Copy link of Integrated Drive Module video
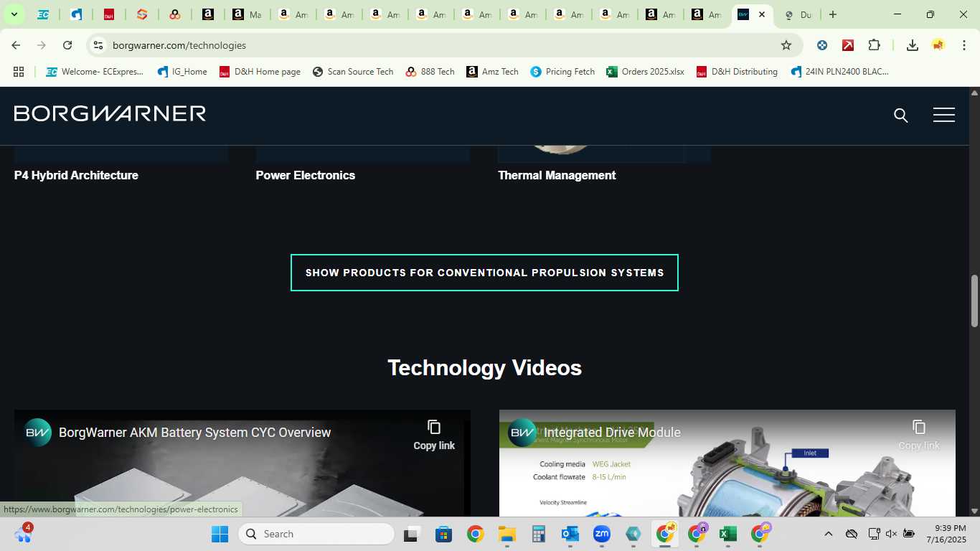This screenshot has height=551, width=980. point(919,435)
